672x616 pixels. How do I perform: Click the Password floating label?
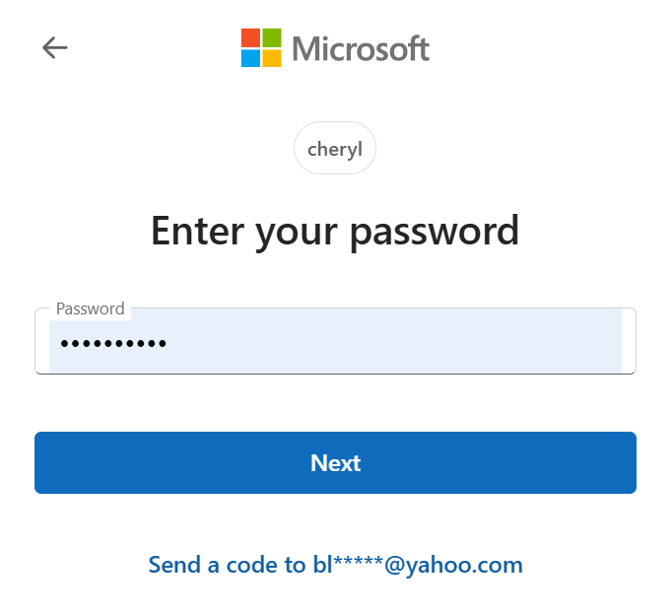(90, 308)
